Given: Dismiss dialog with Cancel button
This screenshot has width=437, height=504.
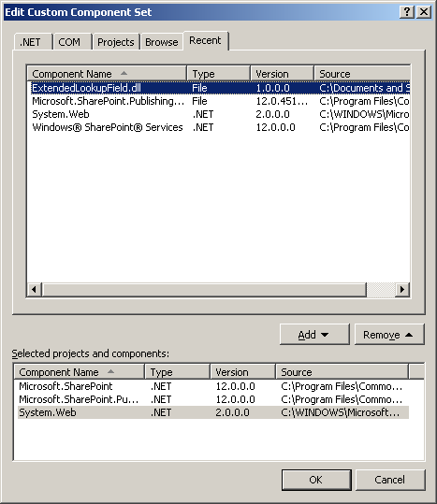Looking at the screenshot, I should click(x=390, y=480).
